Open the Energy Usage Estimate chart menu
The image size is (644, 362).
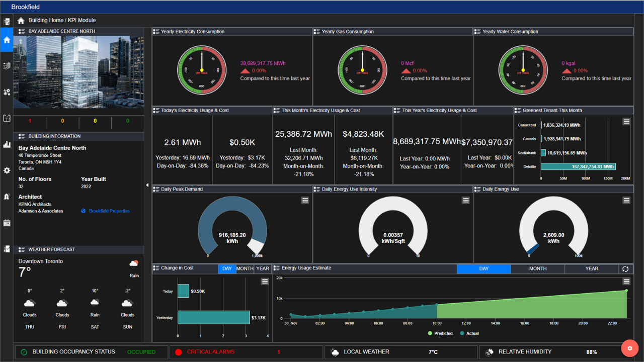(626, 282)
